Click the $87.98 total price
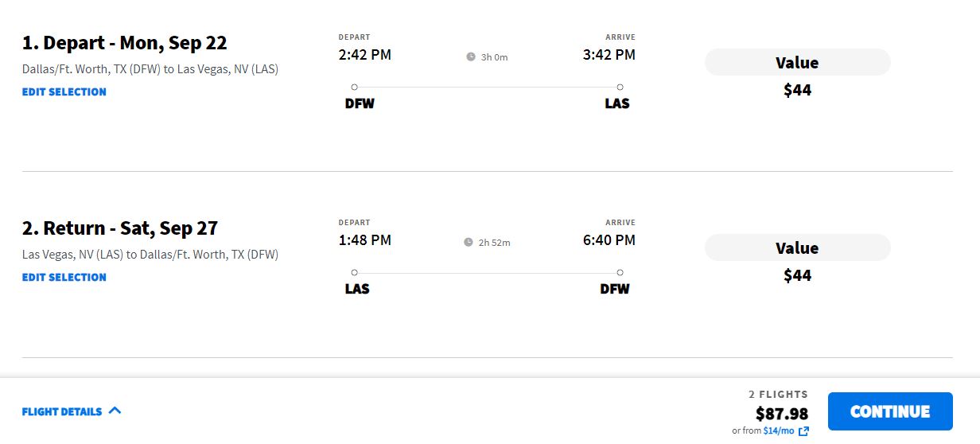 pyautogui.click(x=782, y=414)
